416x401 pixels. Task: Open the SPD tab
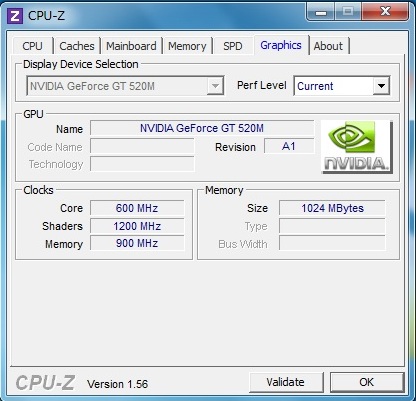coord(233,46)
